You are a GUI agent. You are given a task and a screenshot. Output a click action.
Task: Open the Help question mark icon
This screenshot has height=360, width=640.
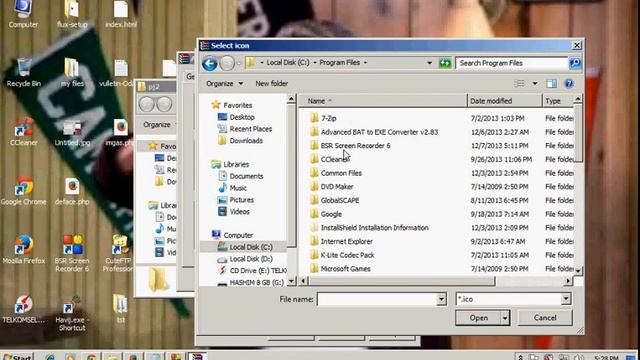[x=569, y=83]
